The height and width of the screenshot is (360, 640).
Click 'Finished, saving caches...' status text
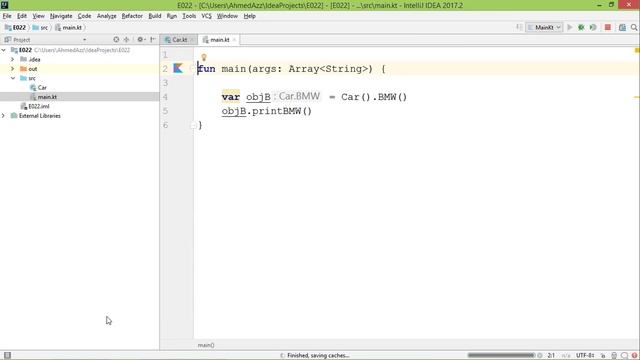(x=318, y=356)
